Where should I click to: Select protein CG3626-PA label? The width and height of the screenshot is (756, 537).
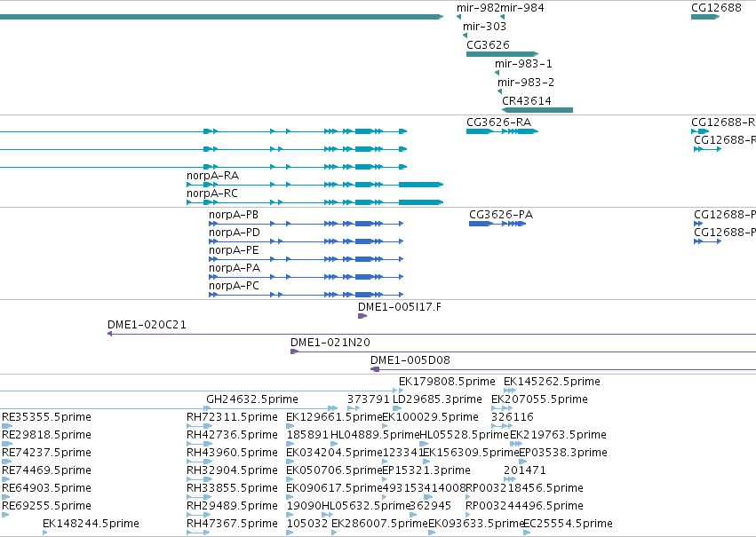(501, 215)
